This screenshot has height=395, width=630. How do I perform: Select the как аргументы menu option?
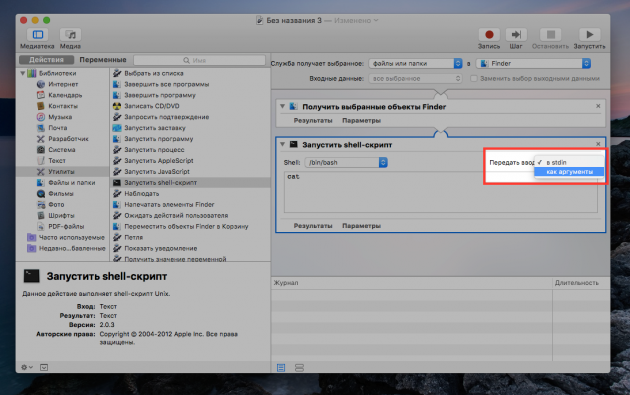(x=569, y=172)
